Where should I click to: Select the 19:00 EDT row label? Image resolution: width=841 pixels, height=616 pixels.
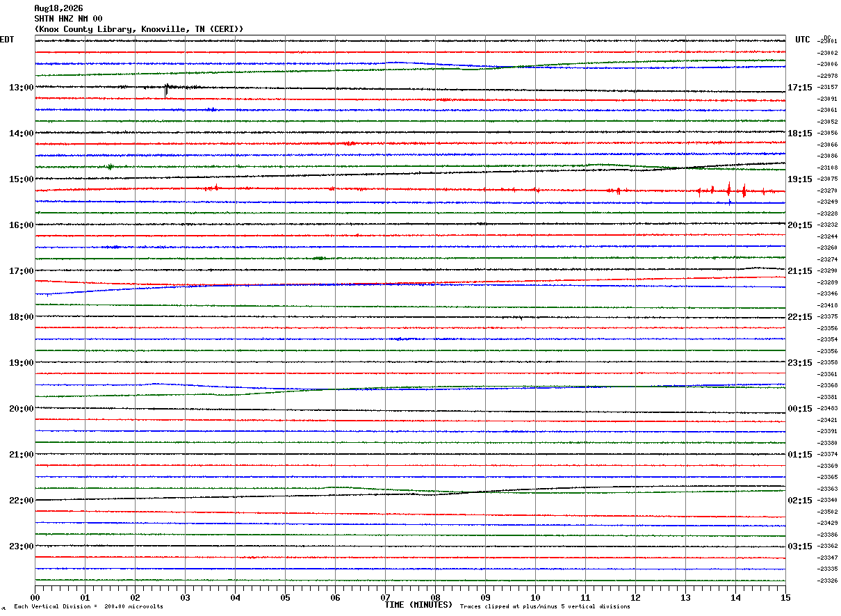pos(21,363)
